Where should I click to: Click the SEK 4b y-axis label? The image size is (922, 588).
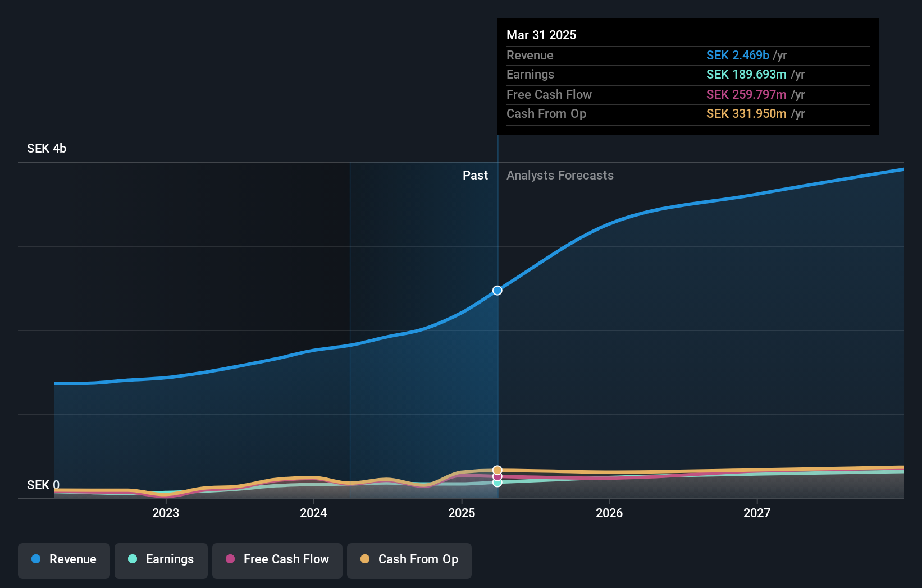tap(47, 148)
